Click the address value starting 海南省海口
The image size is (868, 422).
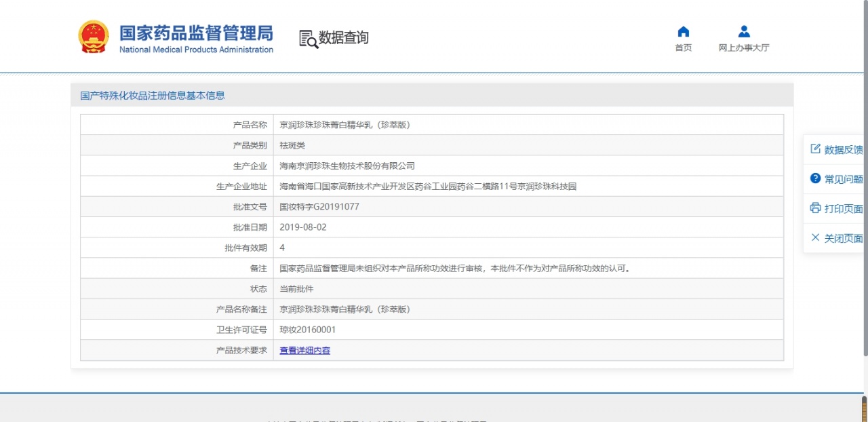[428, 186]
